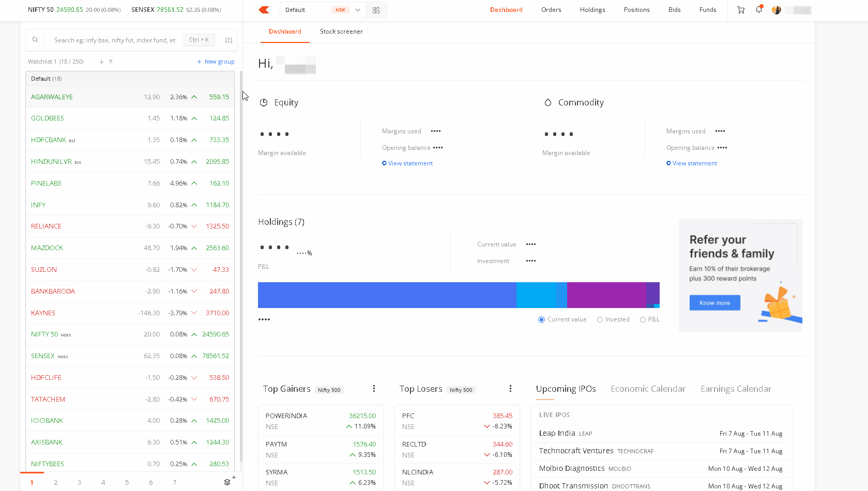The height and width of the screenshot is (491, 868).
Task: Open PFC in Top Losers
Action: (457, 421)
